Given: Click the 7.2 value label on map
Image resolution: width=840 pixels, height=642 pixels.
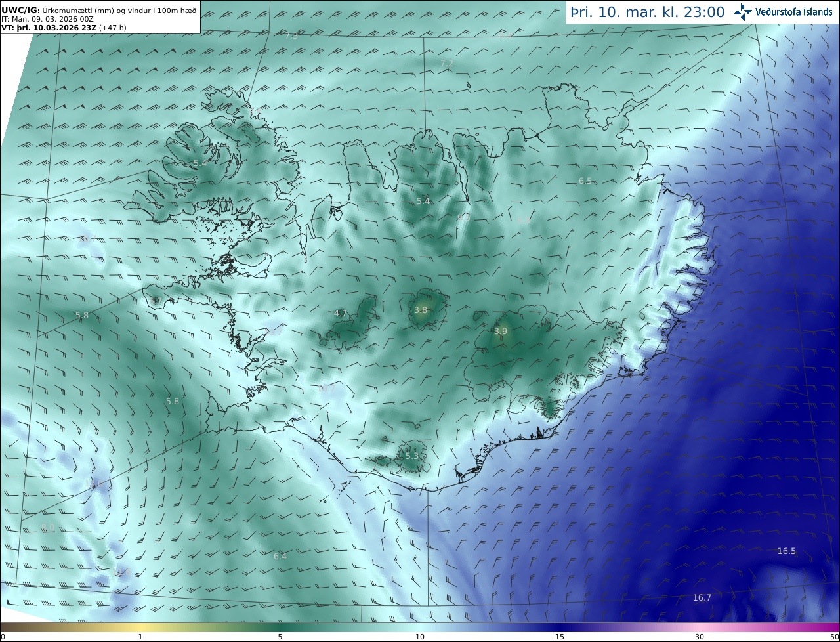Looking at the screenshot, I should 447,63.
